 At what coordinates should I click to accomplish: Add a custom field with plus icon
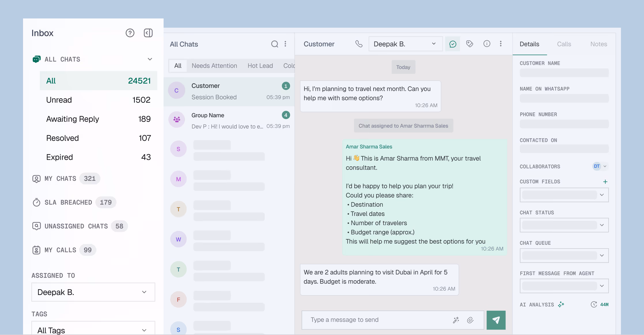(605, 182)
